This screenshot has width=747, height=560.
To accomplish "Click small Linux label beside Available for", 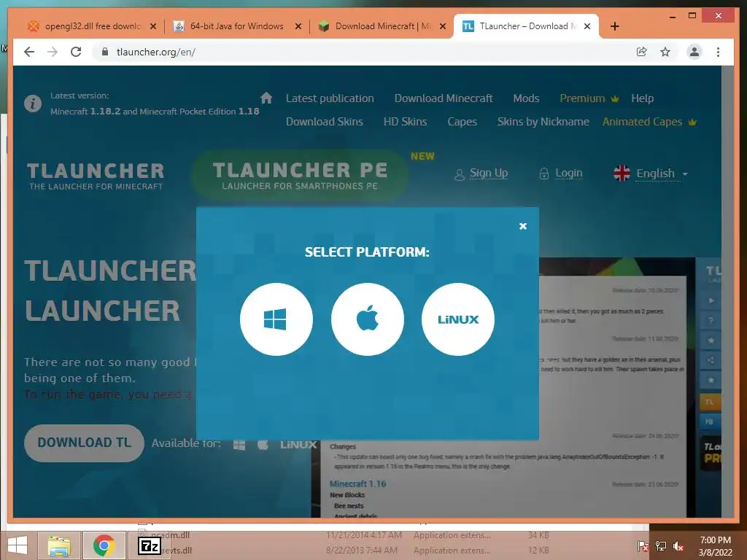I will tap(298, 444).
